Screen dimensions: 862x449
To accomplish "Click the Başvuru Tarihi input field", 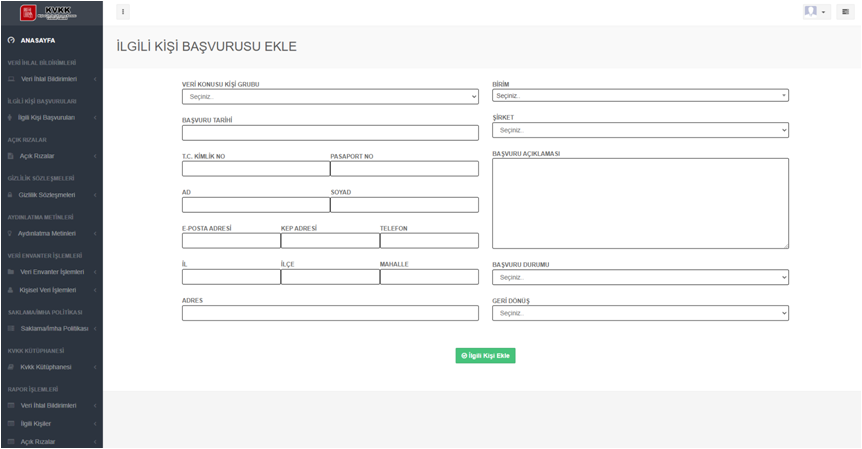I will [330, 133].
